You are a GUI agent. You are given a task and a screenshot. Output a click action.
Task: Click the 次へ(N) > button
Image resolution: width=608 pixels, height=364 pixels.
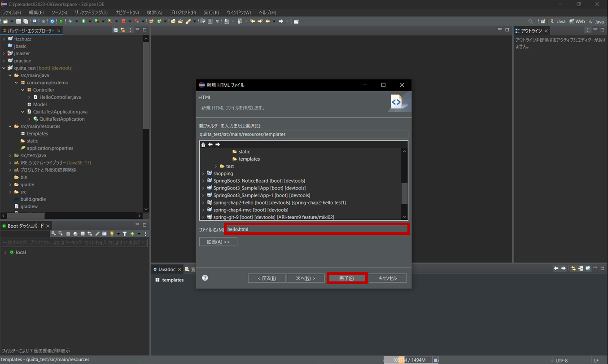305,278
